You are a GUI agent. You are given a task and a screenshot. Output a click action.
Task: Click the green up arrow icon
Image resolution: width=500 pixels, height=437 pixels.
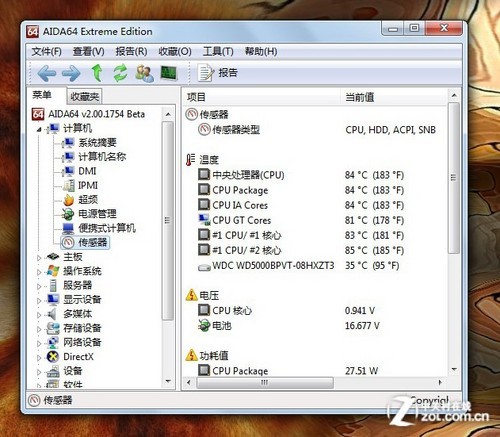97,73
